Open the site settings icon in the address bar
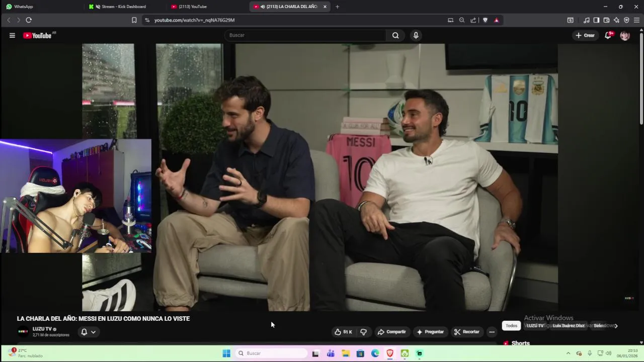 pos(147,20)
